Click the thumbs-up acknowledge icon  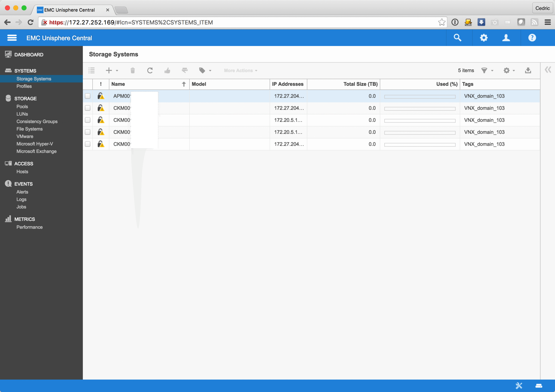click(167, 70)
